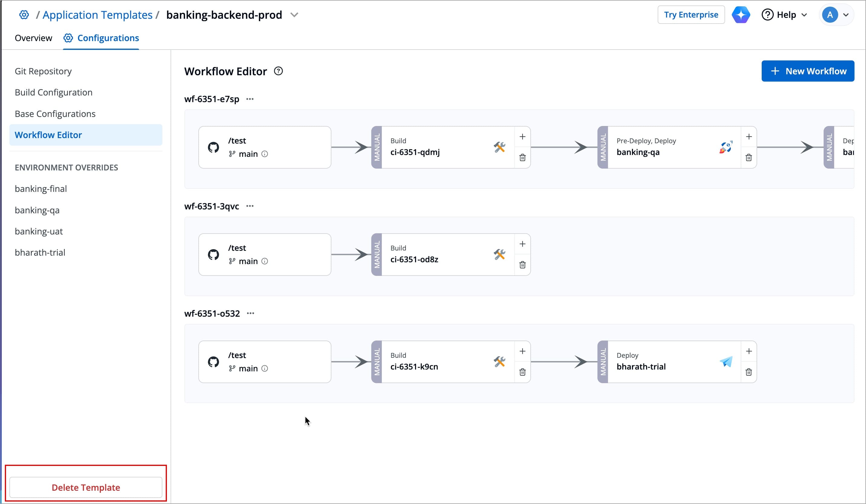Open Build Configuration in sidebar
Screen dimensions: 866x504
[54, 92]
